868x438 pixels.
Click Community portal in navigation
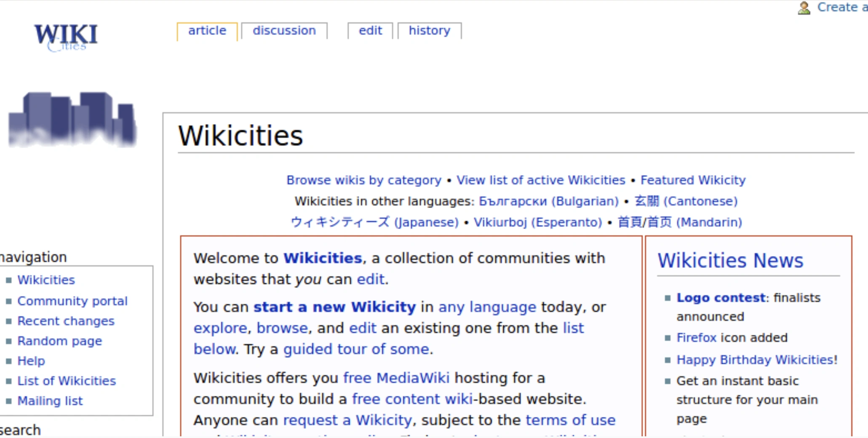point(72,301)
